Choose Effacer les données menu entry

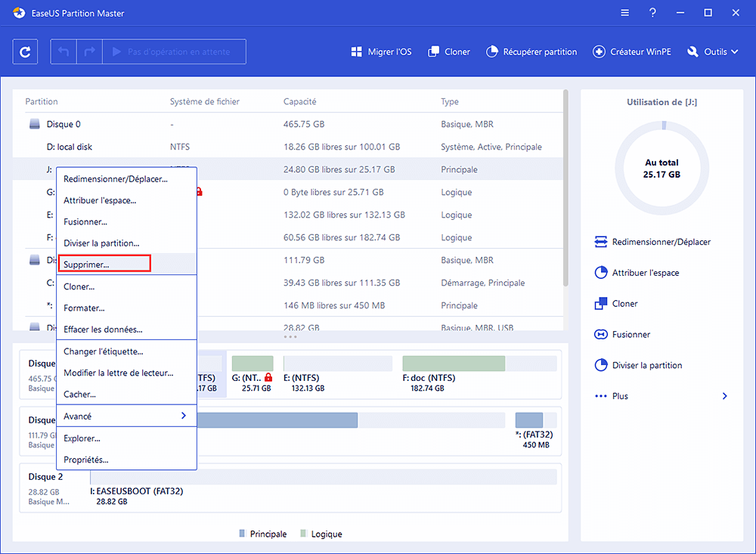126,330
